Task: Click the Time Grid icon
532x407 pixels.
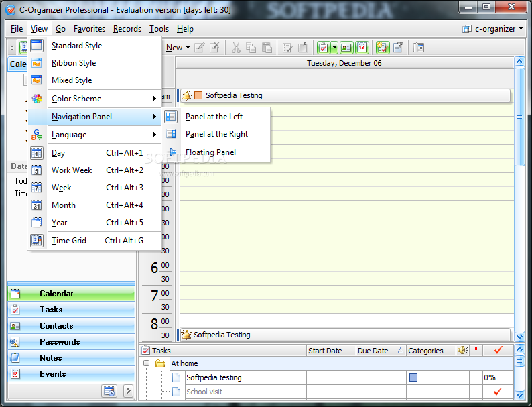Action: (37, 241)
